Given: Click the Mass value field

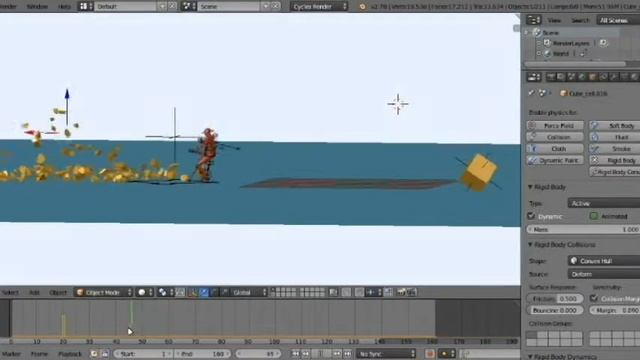Looking at the screenshot, I should [584, 229].
